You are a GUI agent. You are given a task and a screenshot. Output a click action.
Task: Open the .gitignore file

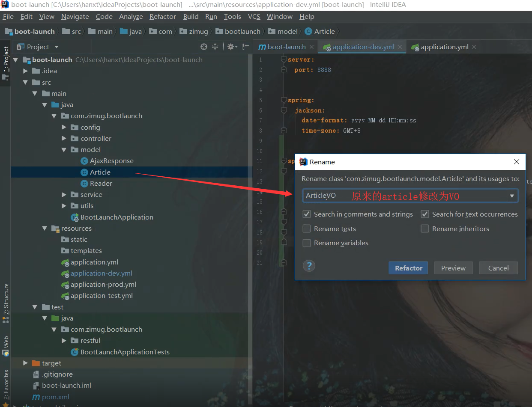[57, 374]
